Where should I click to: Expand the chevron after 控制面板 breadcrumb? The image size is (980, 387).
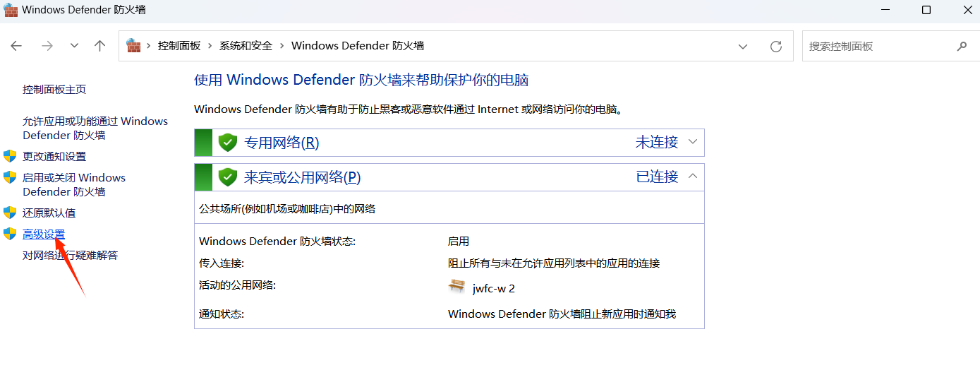click(x=210, y=46)
